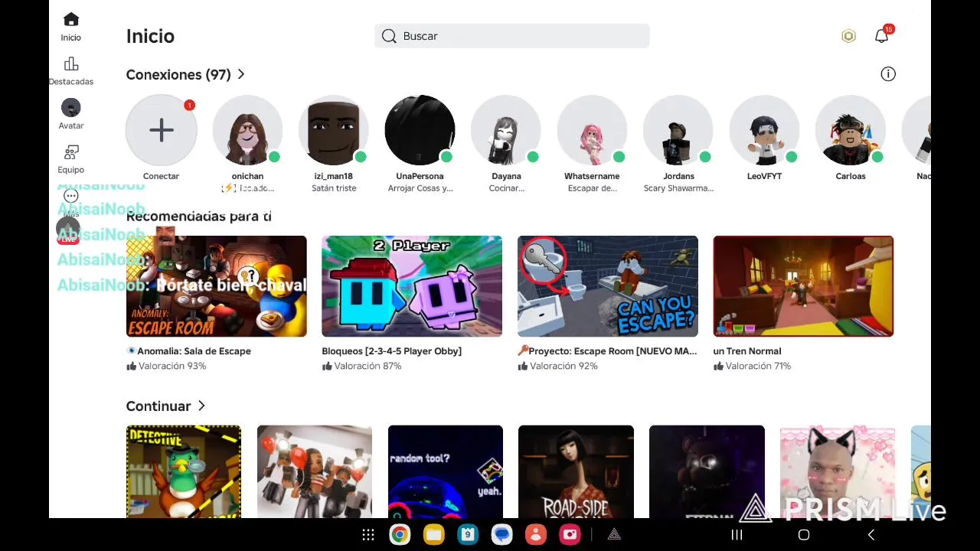Open Whatsername's profile avatar

coord(592,130)
